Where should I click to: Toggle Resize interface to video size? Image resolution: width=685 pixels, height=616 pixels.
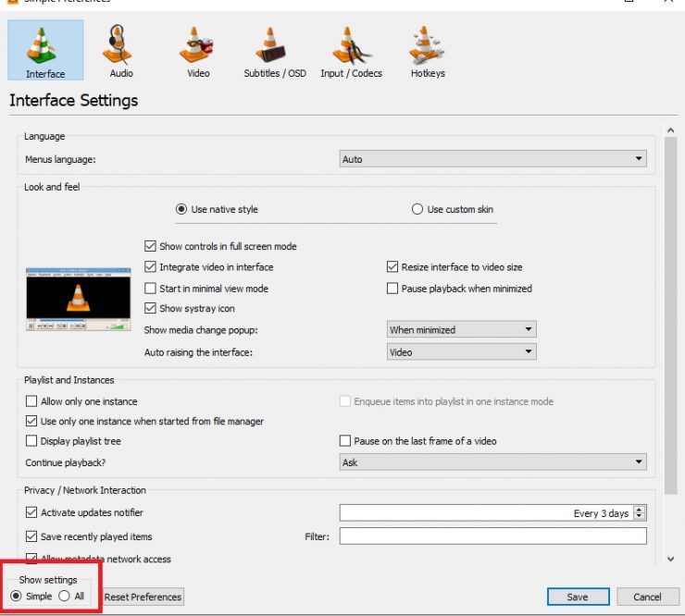(455, 266)
